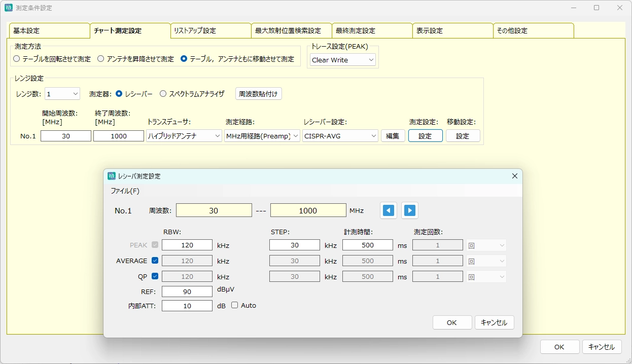Click the right arrow next-range button
This screenshot has height=364, width=632.
pos(410,210)
